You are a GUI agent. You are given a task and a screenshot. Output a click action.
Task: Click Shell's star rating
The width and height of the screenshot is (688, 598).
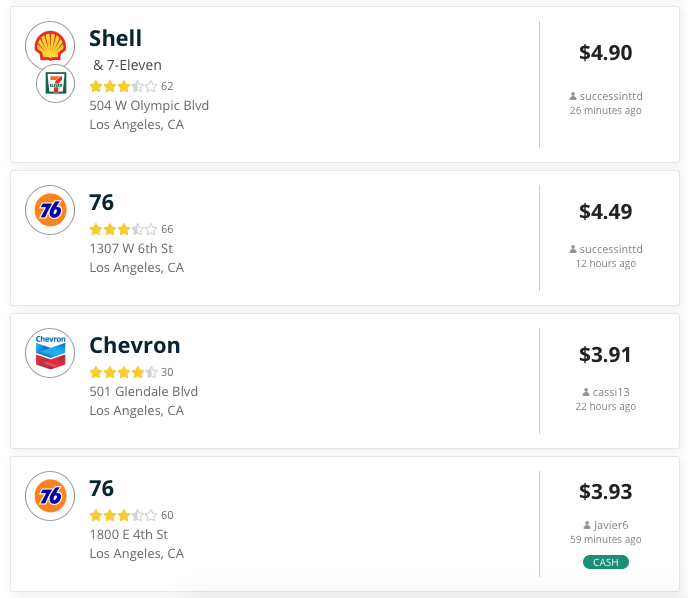point(123,86)
